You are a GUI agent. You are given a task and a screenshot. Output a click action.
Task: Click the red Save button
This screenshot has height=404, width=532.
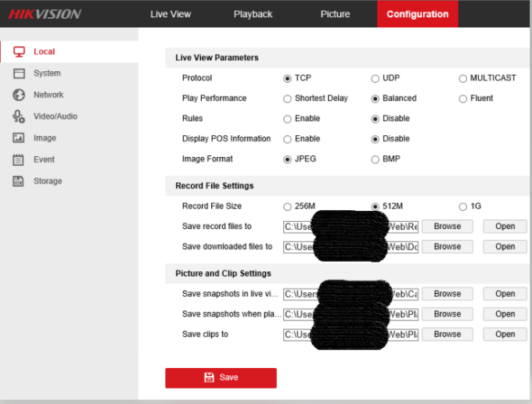[x=221, y=377]
